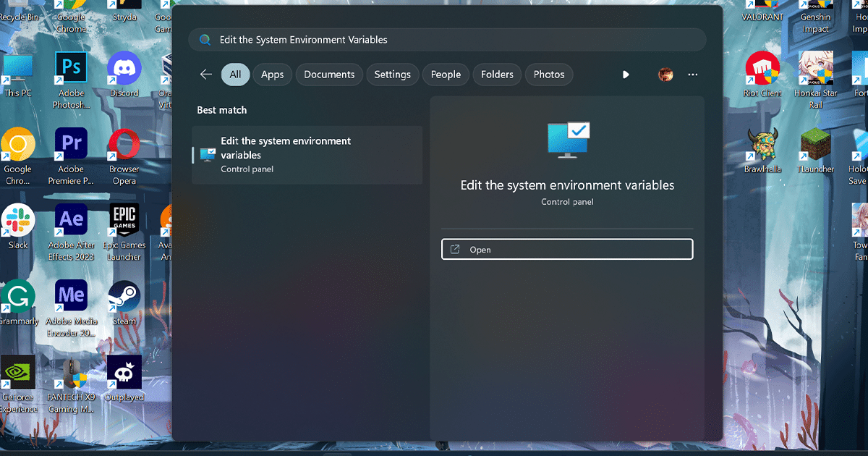
Task: Launch Honkai Star Rail shortcut
Action: coord(816,69)
